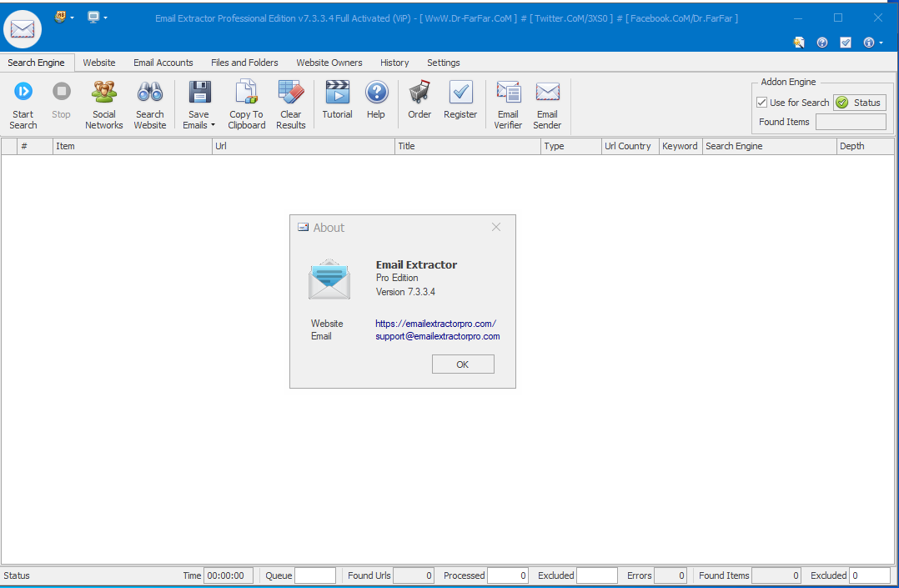Sort by the Url Country column header
Screen dimensions: 899x588
click(x=628, y=146)
